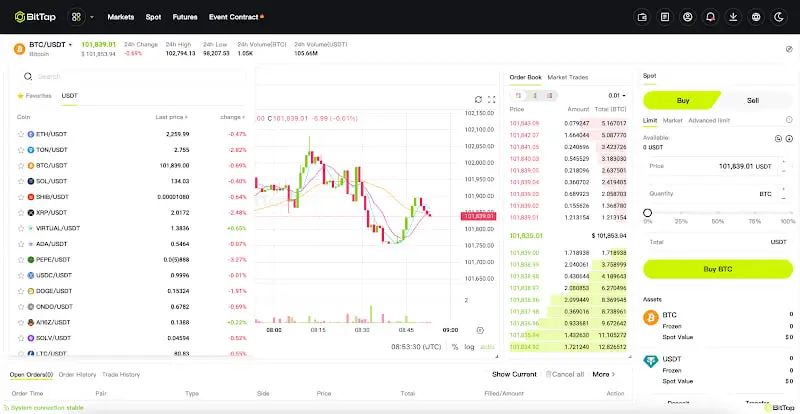Open the Futures menu item
The width and height of the screenshot is (800, 414).
[x=185, y=17]
